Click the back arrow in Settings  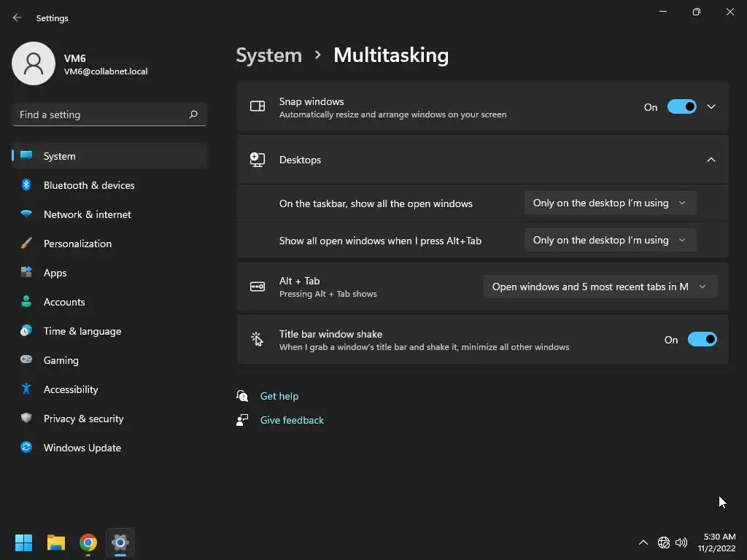tap(18, 18)
